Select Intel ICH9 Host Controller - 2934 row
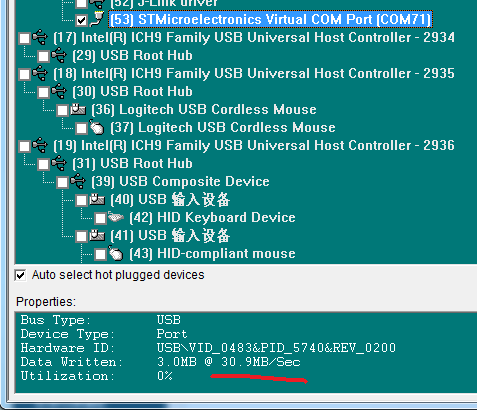The image size is (477, 410). (x=254, y=37)
